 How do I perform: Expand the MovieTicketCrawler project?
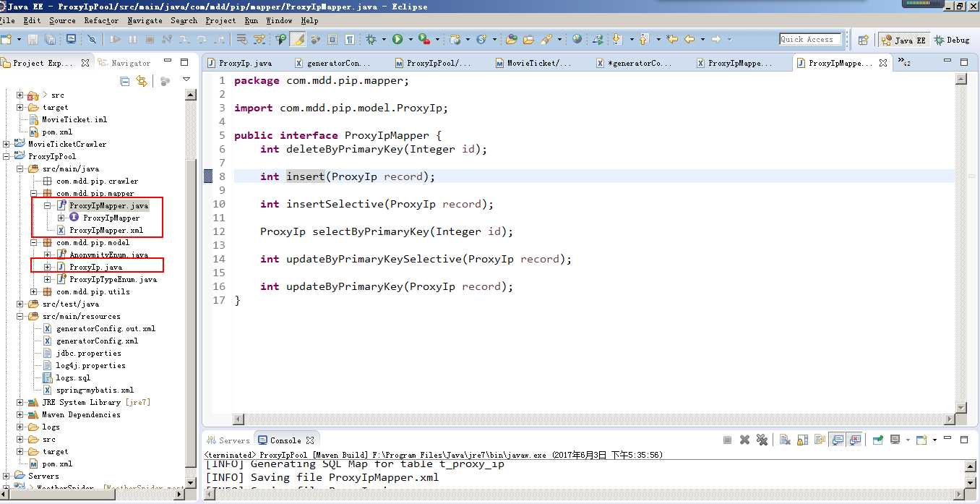click(x=6, y=144)
